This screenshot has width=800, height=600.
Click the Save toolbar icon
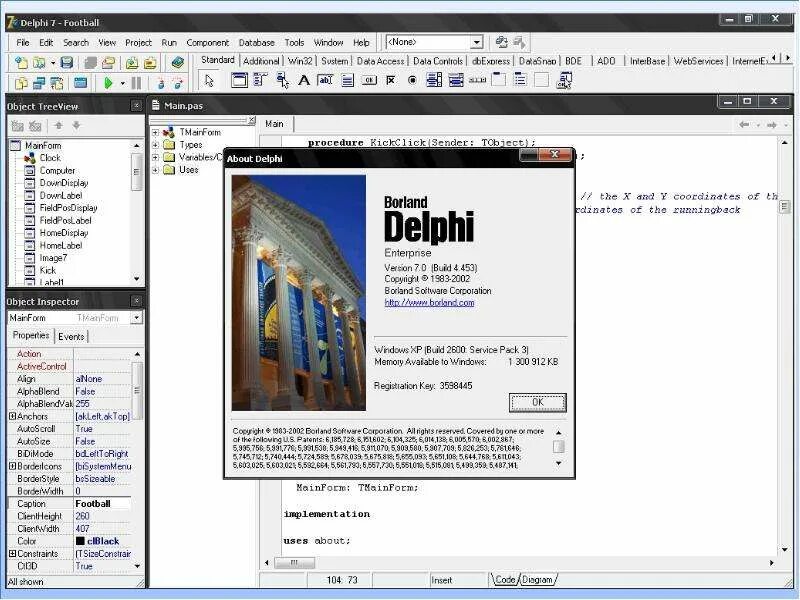click(x=67, y=63)
